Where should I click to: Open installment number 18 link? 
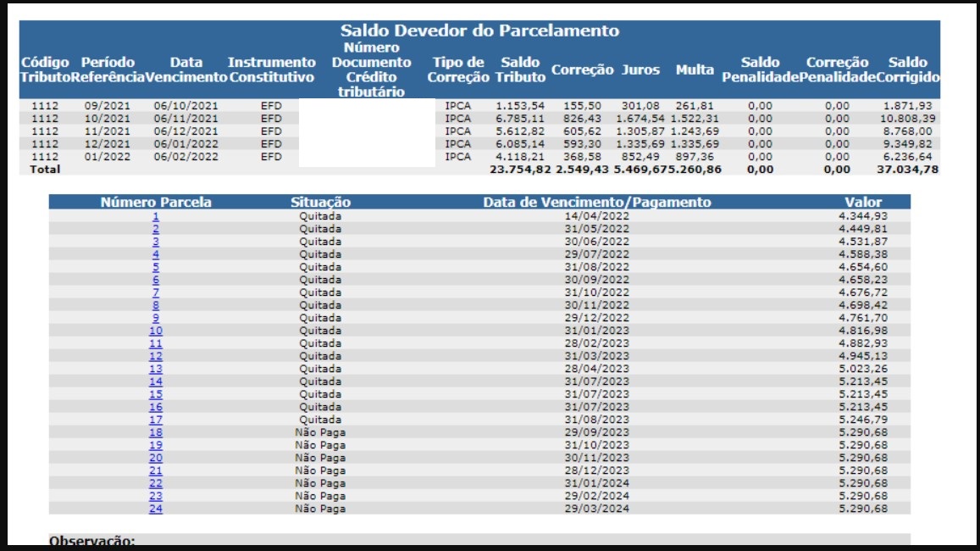[156, 432]
